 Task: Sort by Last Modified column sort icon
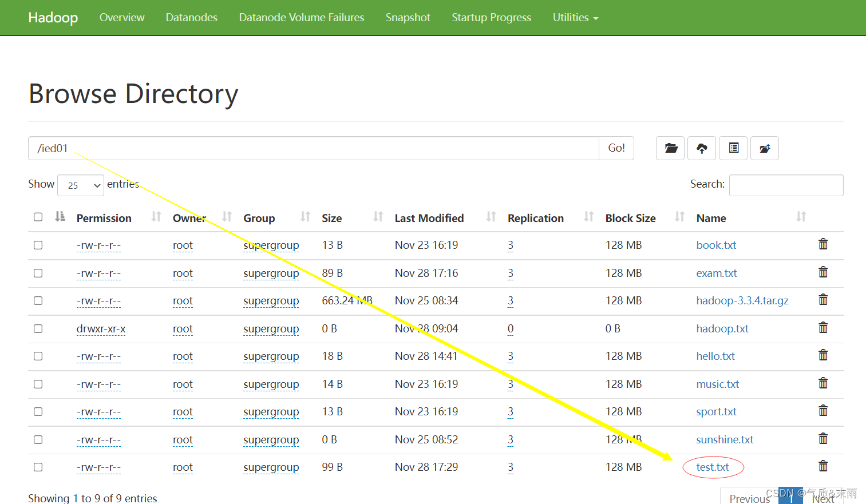click(x=491, y=217)
